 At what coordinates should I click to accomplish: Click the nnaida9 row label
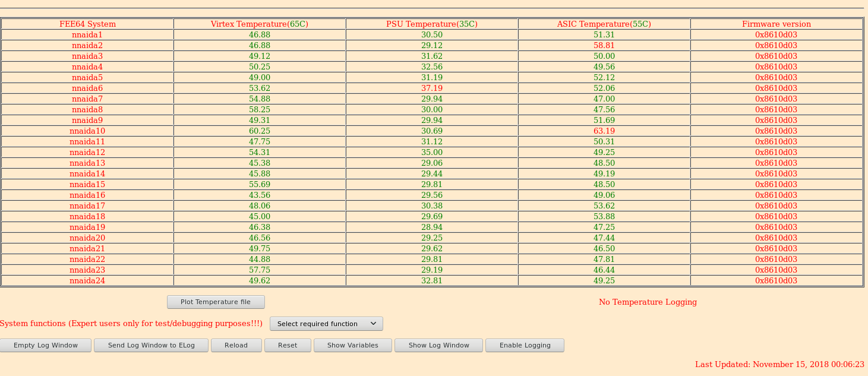[87, 121]
